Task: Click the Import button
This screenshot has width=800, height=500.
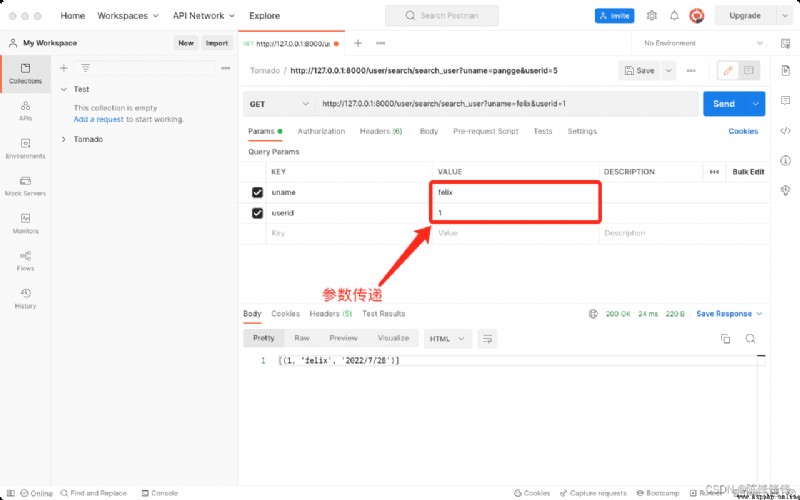Action: point(217,43)
